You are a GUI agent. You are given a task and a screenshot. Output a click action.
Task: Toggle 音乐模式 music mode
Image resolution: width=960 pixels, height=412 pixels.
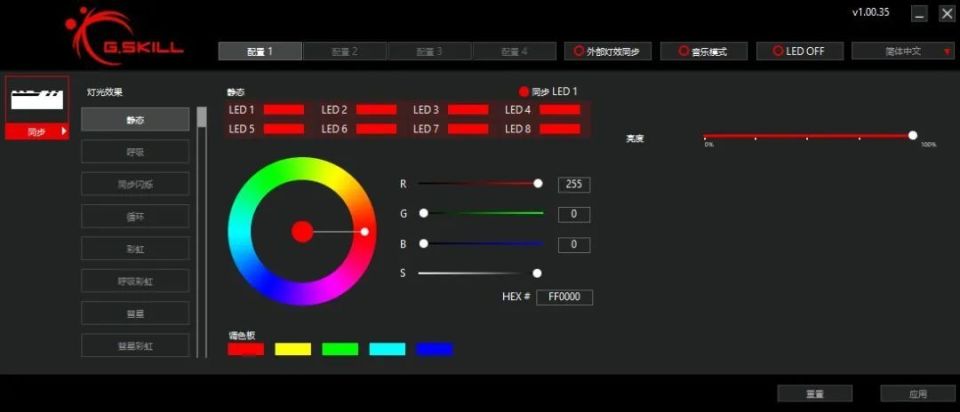pyautogui.click(x=703, y=51)
